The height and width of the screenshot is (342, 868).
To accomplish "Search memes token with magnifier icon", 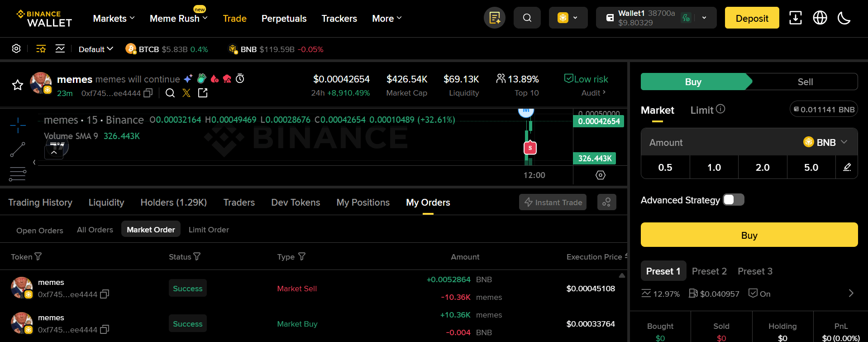I will (x=170, y=93).
